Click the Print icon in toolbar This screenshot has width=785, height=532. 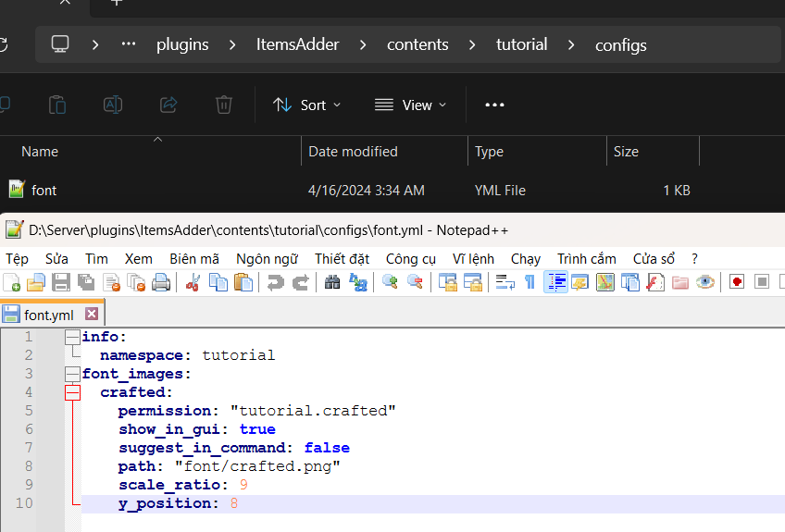click(160, 282)
